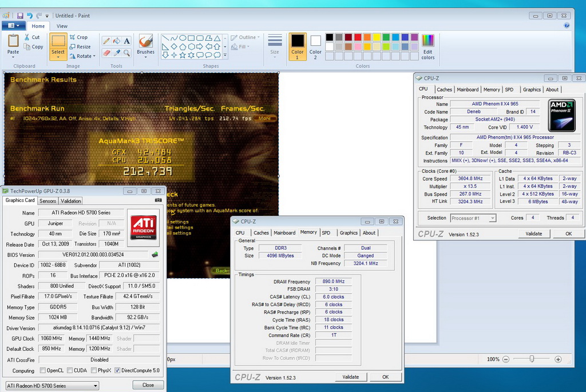Open Caches tab in the CPU-Z processor window
This screenshot has width=586, height=392.
pos(444,89)
